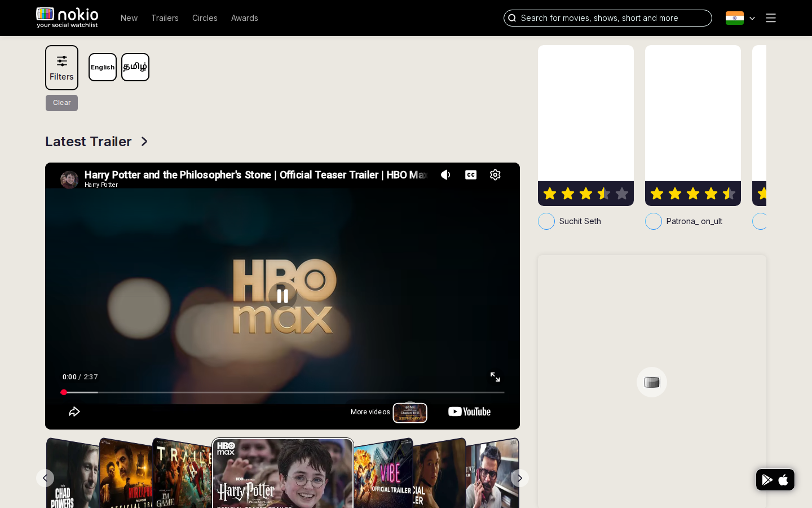Enter fullscreen video mode
812x508 pixels.
(495, 377)
